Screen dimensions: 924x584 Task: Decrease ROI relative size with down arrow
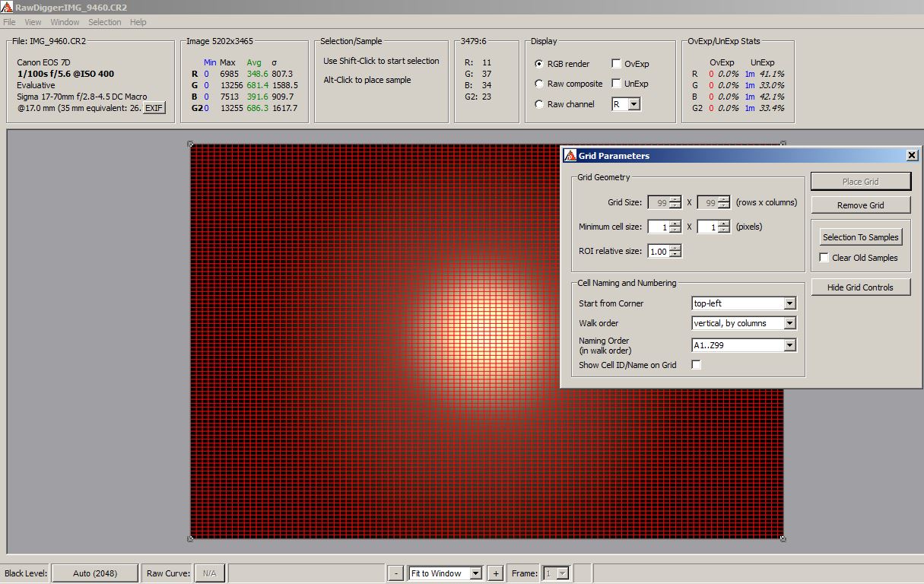point(675,255)
